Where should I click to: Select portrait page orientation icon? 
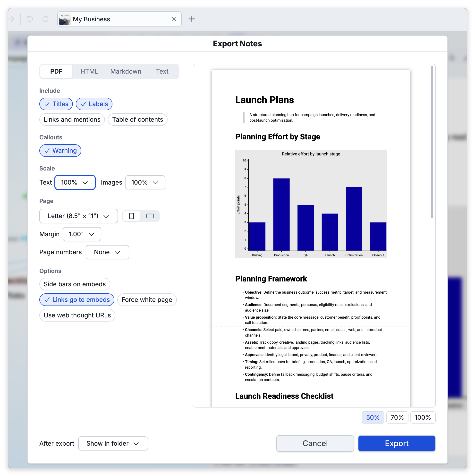(x=132, y=216)
